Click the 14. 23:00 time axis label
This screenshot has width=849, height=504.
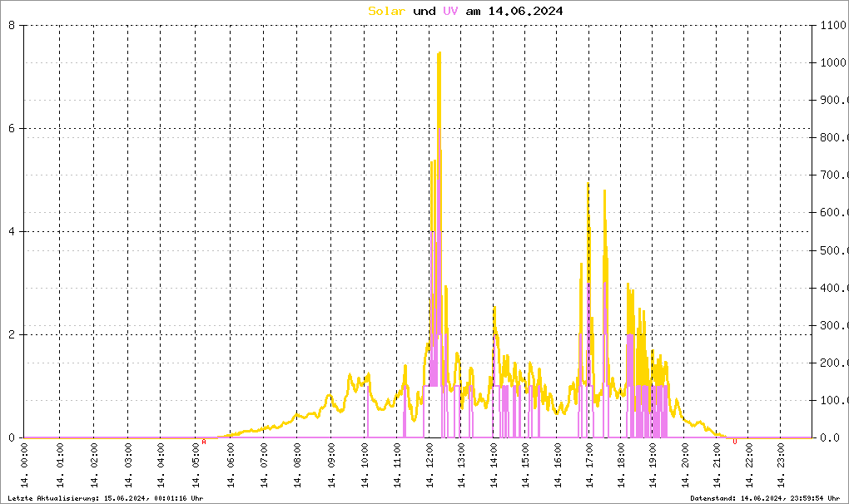click(x=780, y=465)
